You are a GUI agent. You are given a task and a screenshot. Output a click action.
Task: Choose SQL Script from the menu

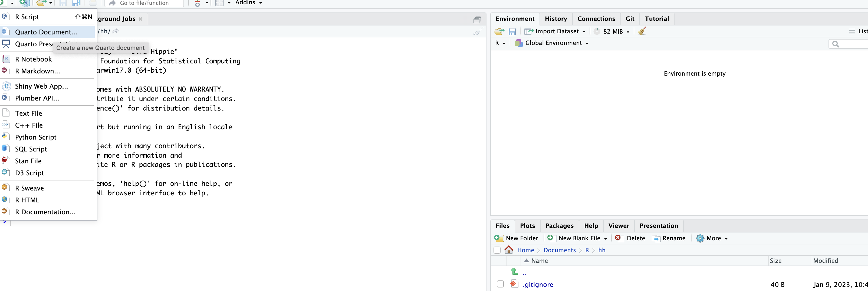pyautogui.click(x=48, y=149)
